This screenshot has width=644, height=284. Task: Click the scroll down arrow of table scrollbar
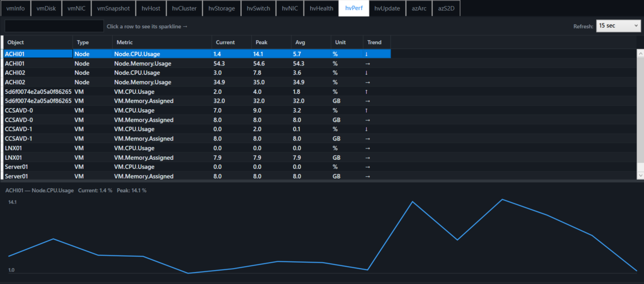pyautogui.click(x=640, y=175)
